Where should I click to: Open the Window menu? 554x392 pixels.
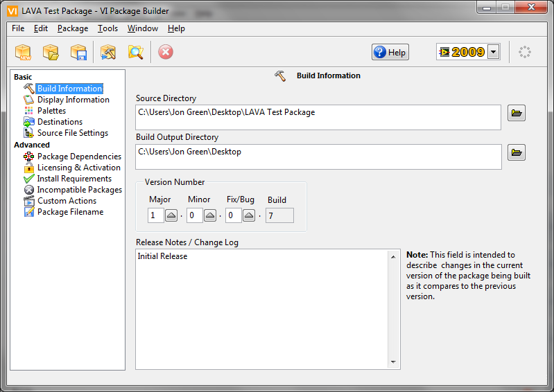143,28
